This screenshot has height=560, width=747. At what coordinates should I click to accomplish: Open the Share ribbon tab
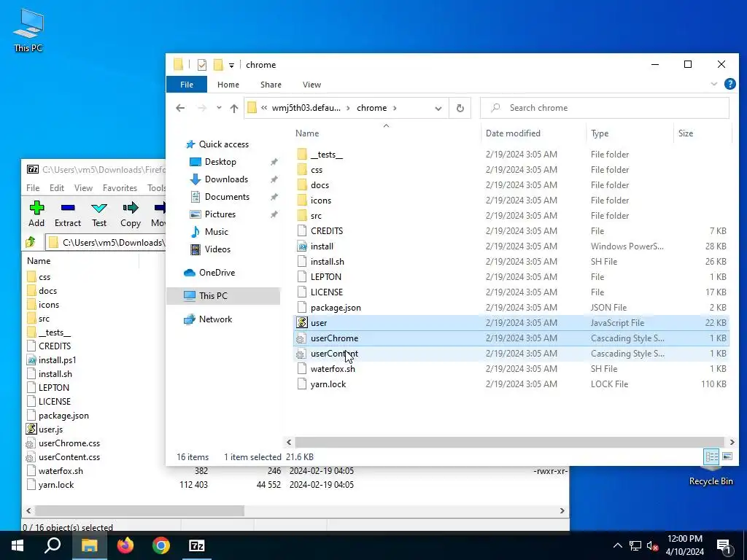(271, 85)
